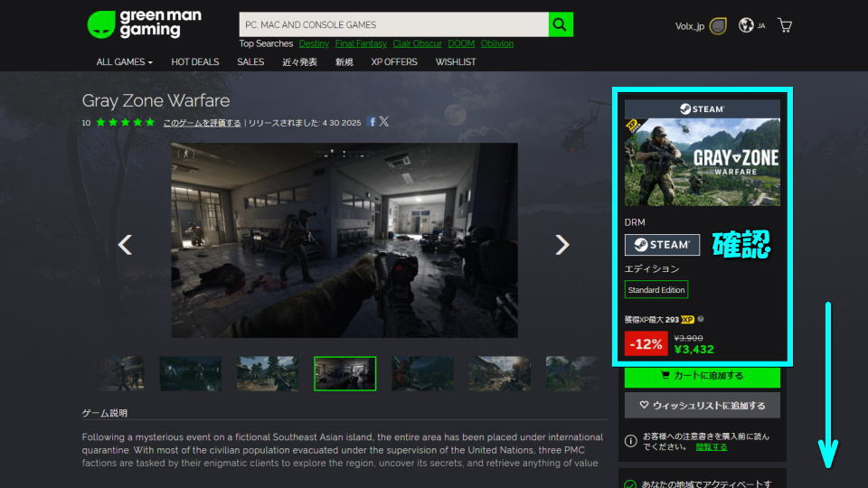Click the XP help question mark icon
Image resolution: width=868 pixels, height=488 pixels.
[701, 319]
